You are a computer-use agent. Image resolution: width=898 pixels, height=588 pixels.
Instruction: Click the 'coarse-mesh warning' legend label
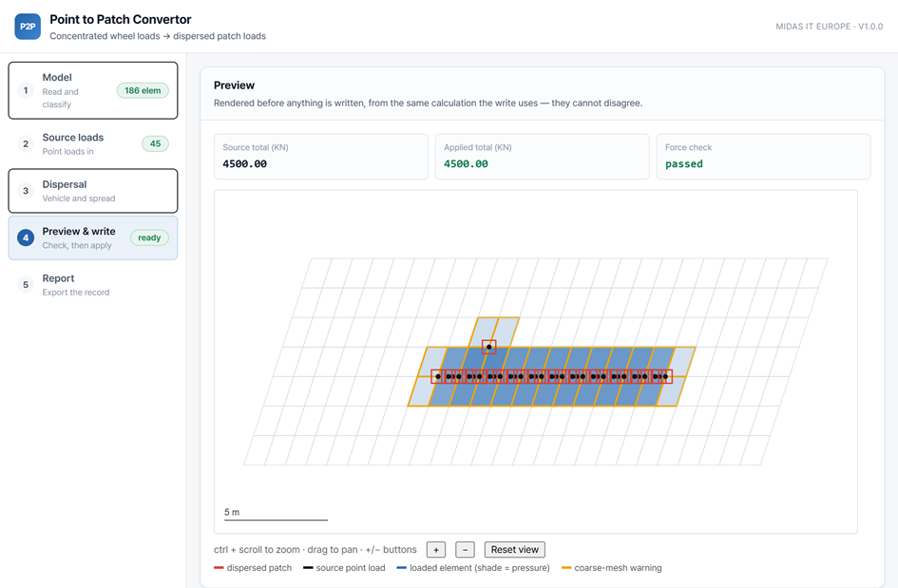[618, 568]
